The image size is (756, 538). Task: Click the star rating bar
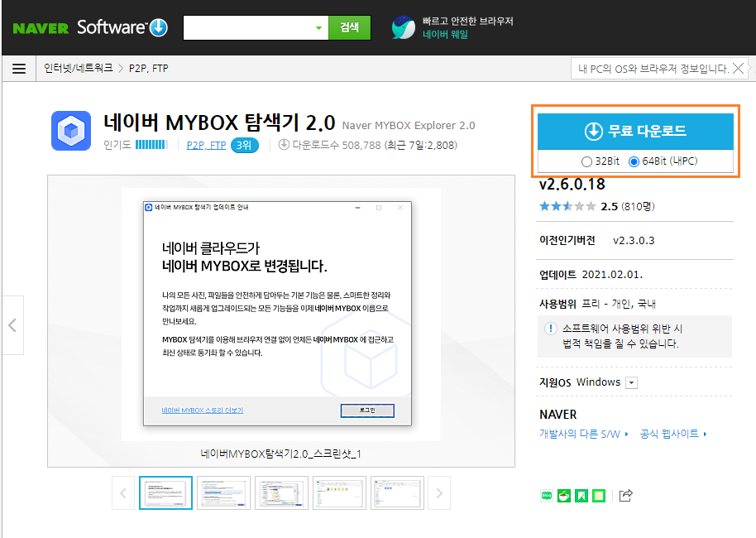[x=567, y=207]
